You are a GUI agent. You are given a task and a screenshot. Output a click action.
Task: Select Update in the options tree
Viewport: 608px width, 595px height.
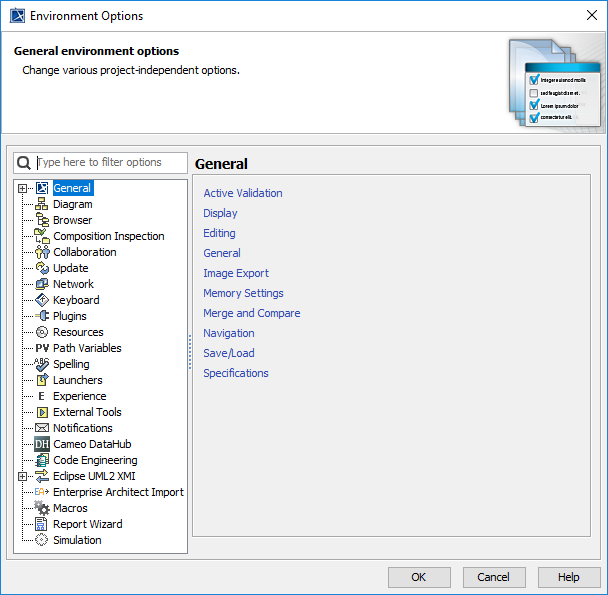coord(71,268)
